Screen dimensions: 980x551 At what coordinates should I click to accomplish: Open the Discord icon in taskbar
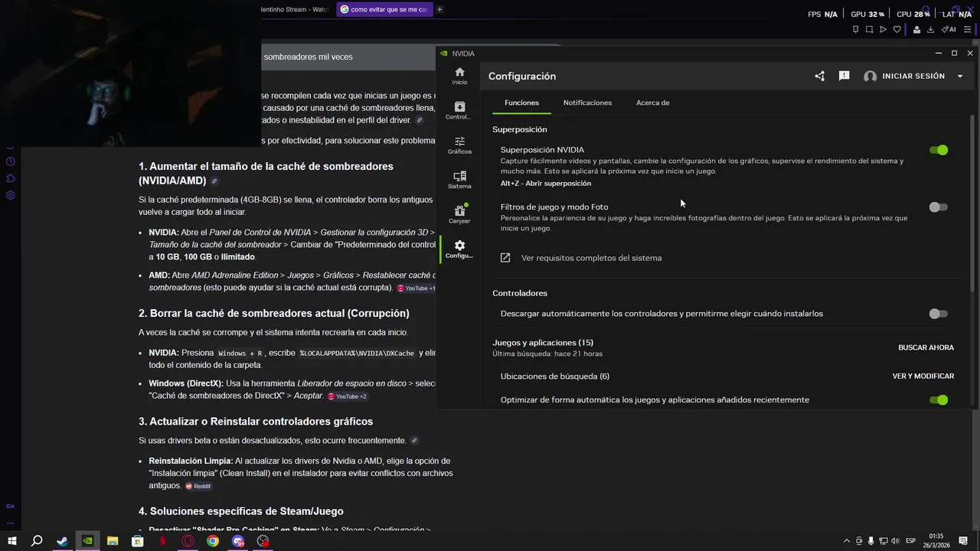(x=238, y=541)
